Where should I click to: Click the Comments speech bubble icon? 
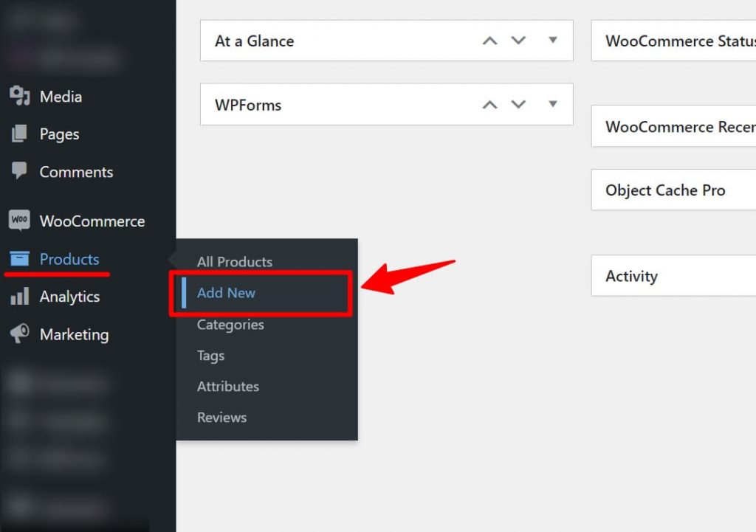pyautogui.click(x=19, y=170)
